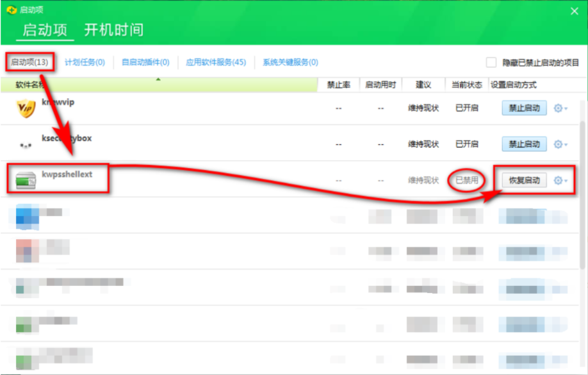Select the 系统关键服务(0) sub-tab
The image size is (588, 375).
click(x=290, y=62)
